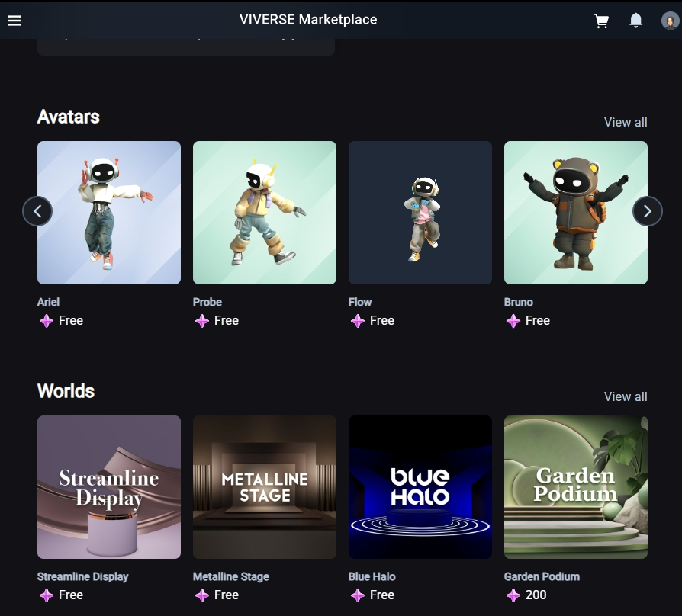This screenshot has height=616, width=682.
Task: Click gem icon beside Metalline Stage price
Action: [x=202, y=595]
